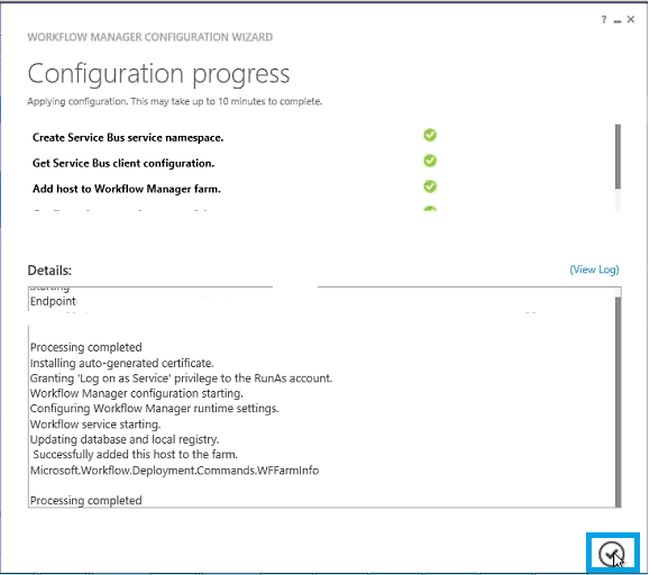Minimize the configuration wizard window
Viewport: 650px width, 575px height.
617,20
